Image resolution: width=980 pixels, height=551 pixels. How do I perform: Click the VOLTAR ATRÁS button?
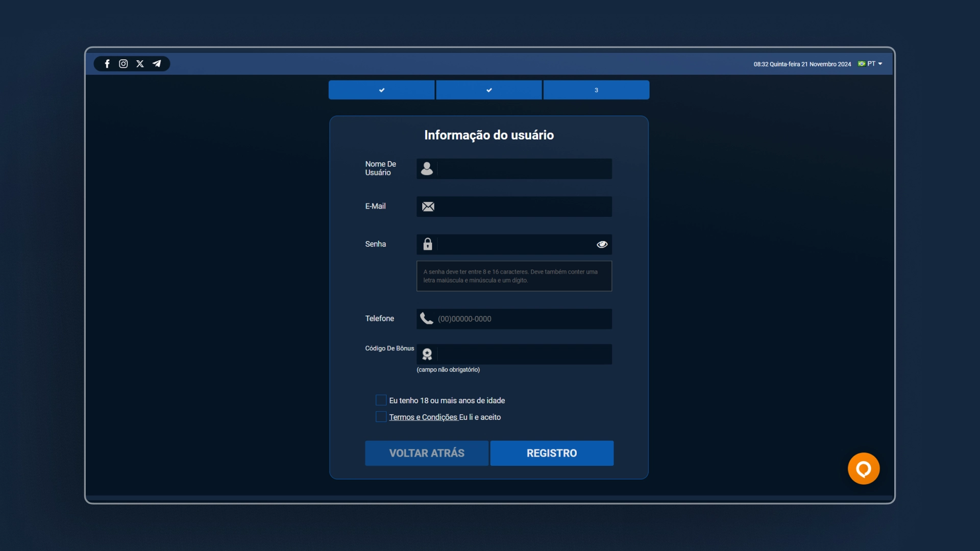(427, 453)
